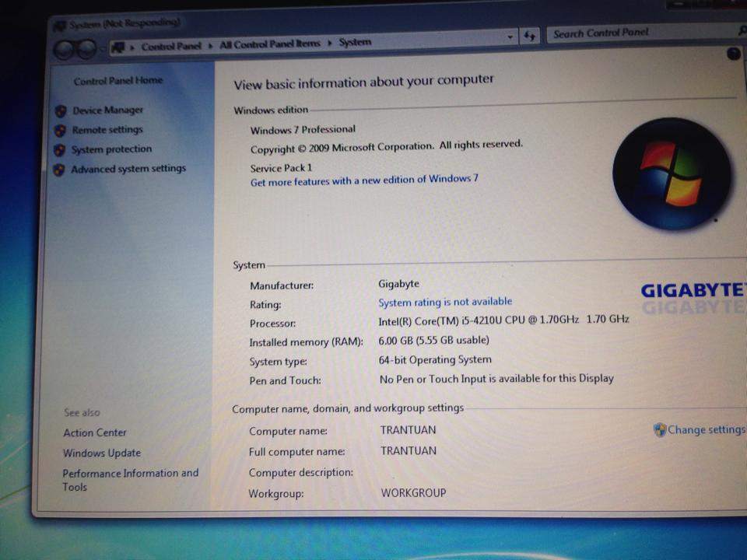Expand the arrow after Control Panel breadcrumb
This screenshot has width=747, height=560.
[x=210, y=46]
